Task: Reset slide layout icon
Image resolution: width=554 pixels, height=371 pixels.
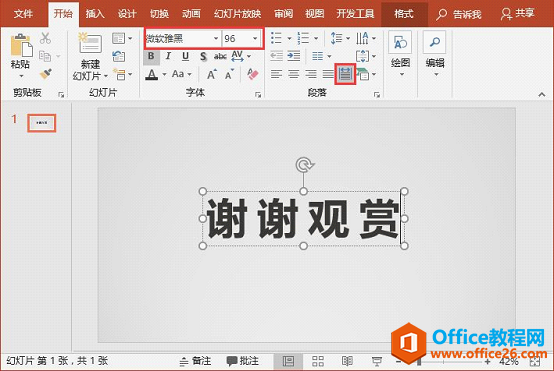Action: pos(119,56)
